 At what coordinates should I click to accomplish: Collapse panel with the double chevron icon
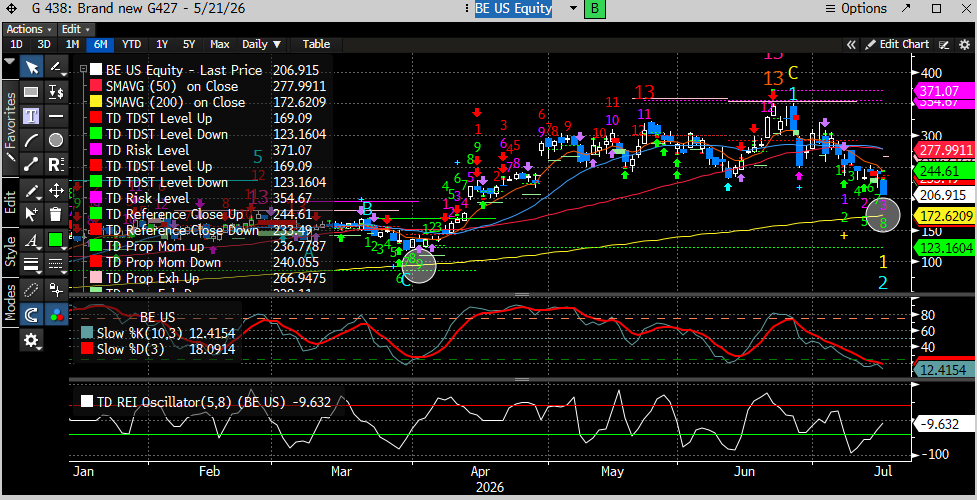(x=851, y=44)
